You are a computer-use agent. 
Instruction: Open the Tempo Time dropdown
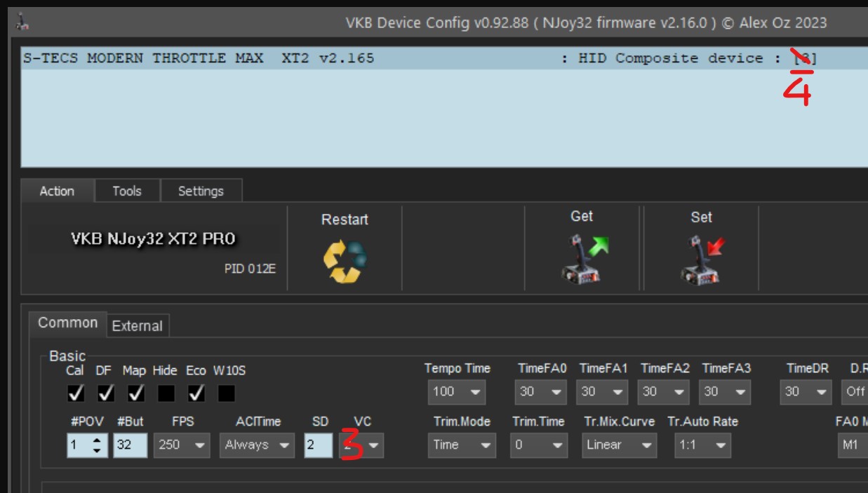point(456,392)
